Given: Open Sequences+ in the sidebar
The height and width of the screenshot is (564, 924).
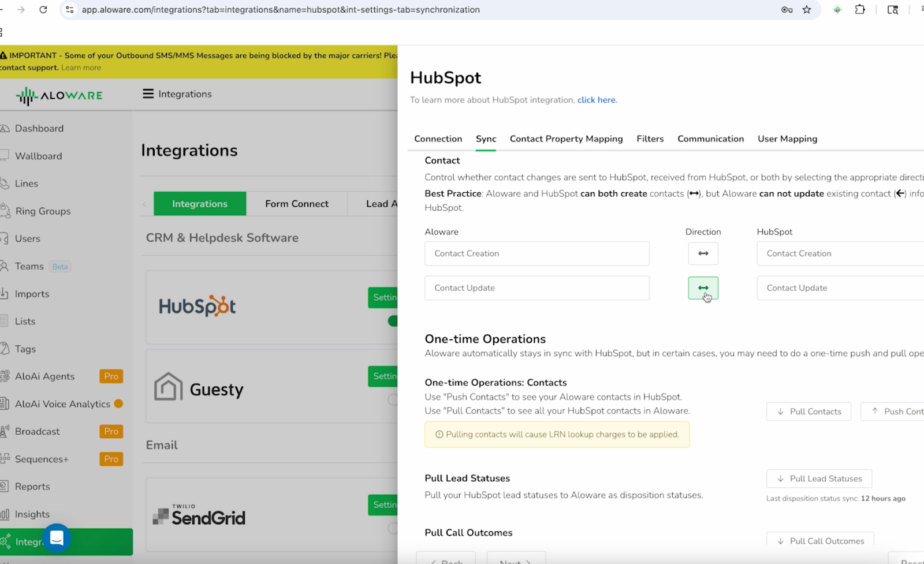Looking at the screenshot, I should tap(42, 459).
